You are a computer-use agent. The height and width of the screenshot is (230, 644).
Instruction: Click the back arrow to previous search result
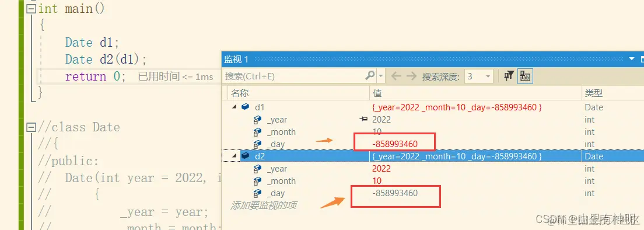click(x=395, y=76)
